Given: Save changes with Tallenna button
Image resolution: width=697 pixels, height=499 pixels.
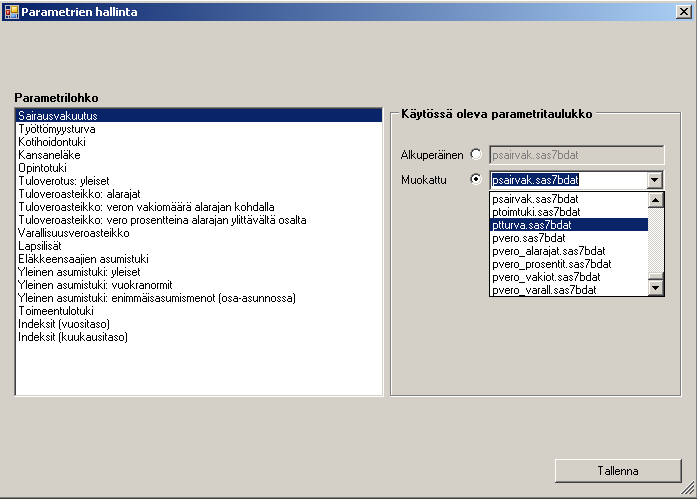Looking at the screenshot, I should point(618,471).
